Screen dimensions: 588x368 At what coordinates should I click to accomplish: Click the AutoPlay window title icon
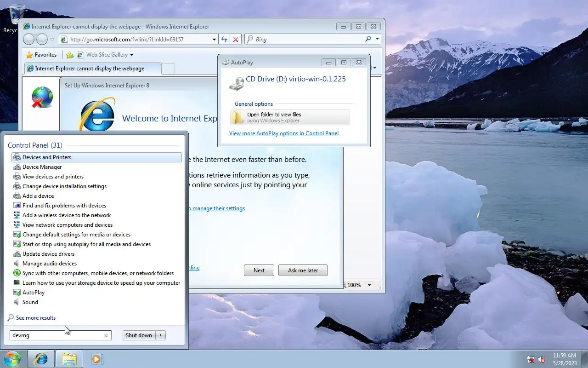pyautogui.click(x=226, y=63)
